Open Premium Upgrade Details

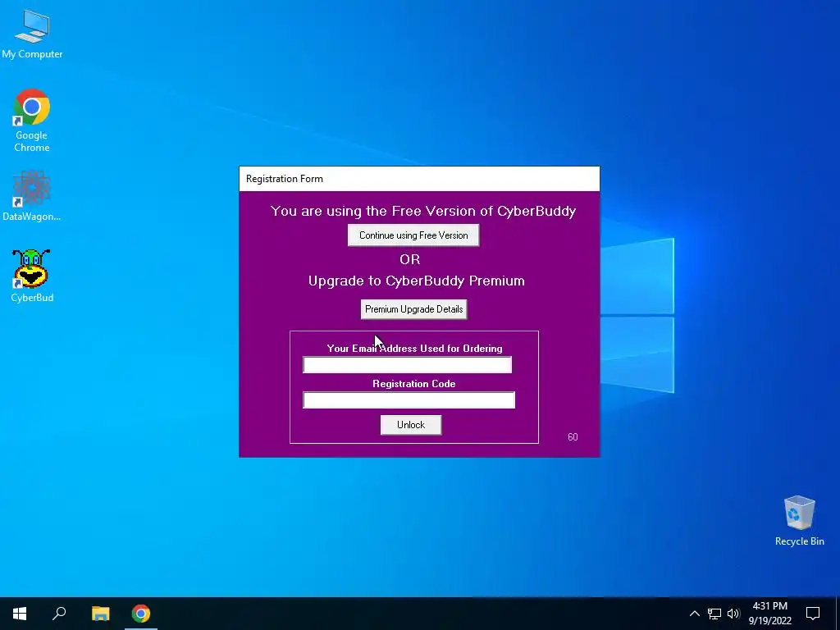(x=413, y=309)
